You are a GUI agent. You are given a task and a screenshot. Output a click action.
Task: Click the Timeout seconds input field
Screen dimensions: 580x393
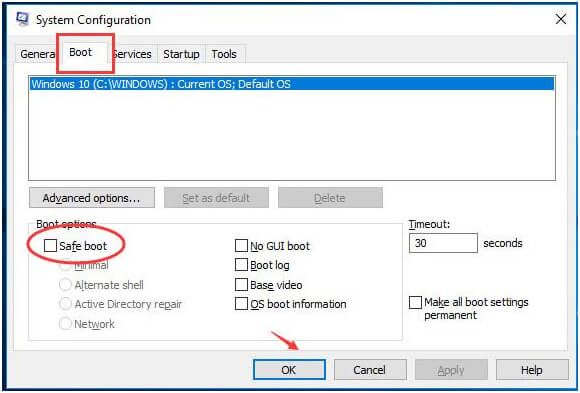coord(443,243)
